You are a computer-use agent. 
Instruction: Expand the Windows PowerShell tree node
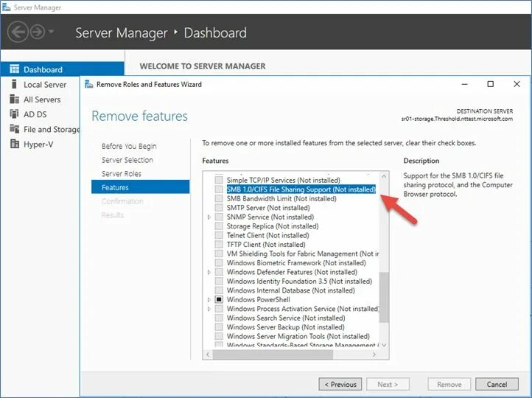pos(209,299)
